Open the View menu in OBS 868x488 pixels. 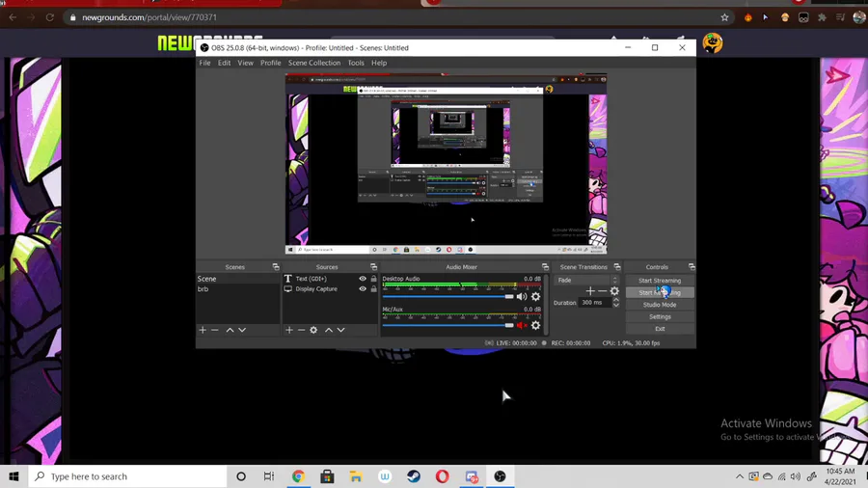point(245,63)
